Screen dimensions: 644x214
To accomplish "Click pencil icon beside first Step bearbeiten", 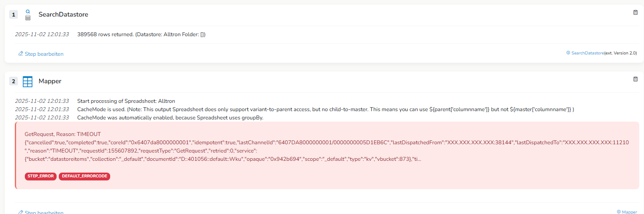I will tap(20, 54).
